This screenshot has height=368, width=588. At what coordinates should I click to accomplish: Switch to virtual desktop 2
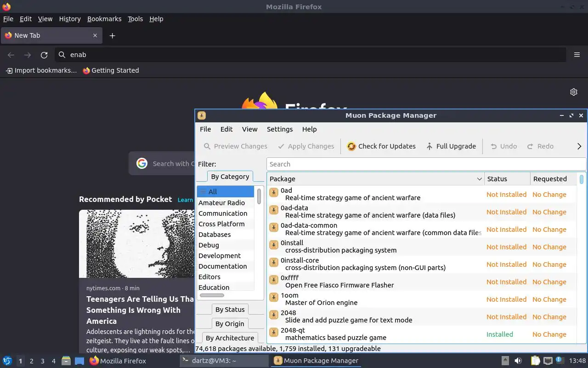click(32, 361)
